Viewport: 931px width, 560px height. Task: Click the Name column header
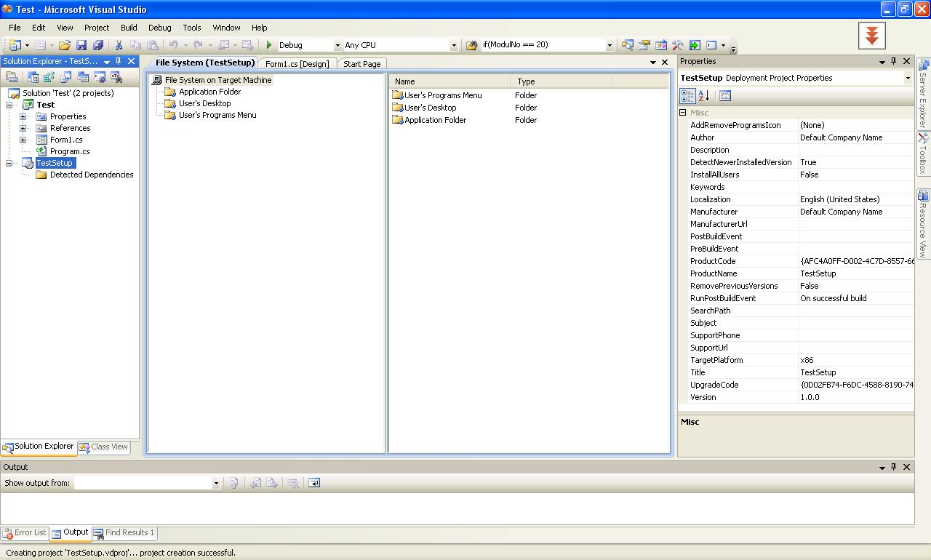(x=449, y=81)
